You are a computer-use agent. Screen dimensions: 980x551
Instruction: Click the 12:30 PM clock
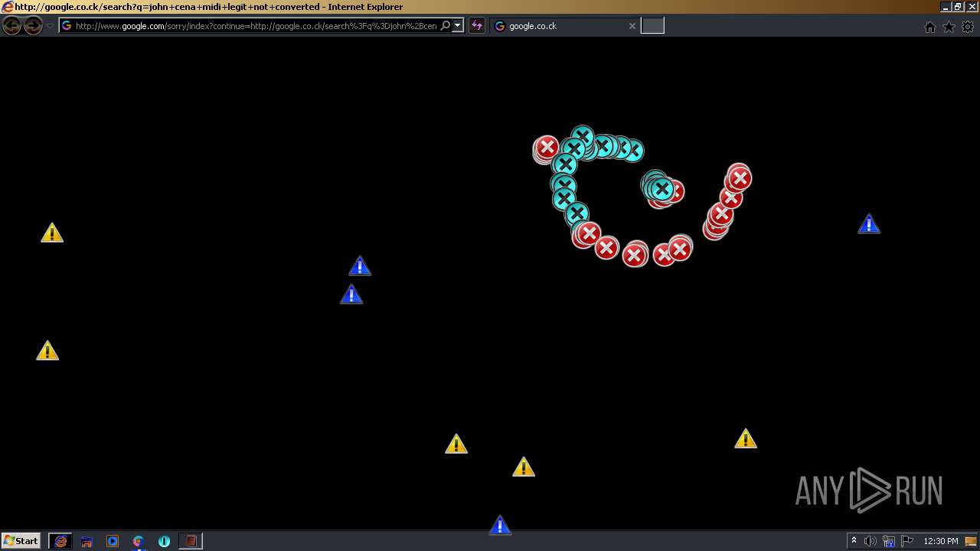tap(941, 541)
